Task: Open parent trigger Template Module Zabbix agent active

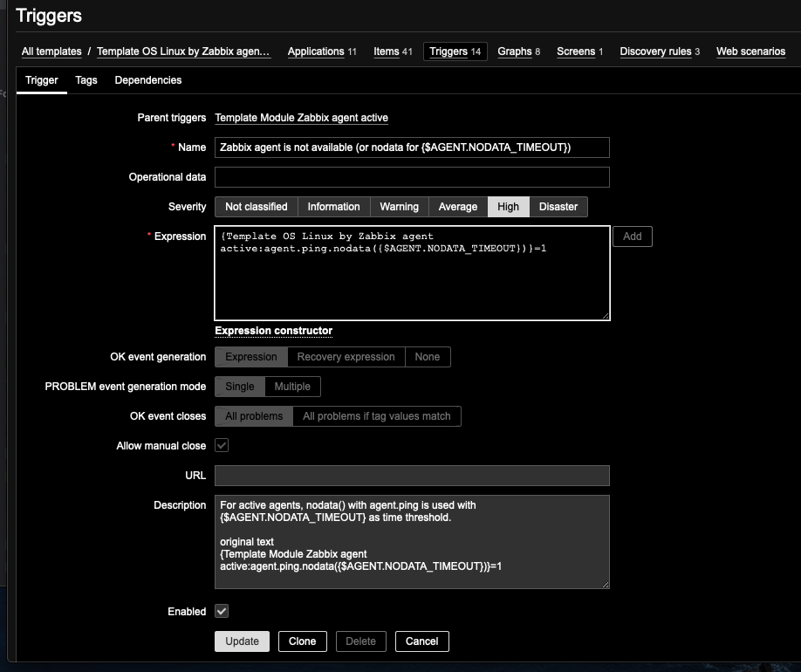Action: coord(301,118)
